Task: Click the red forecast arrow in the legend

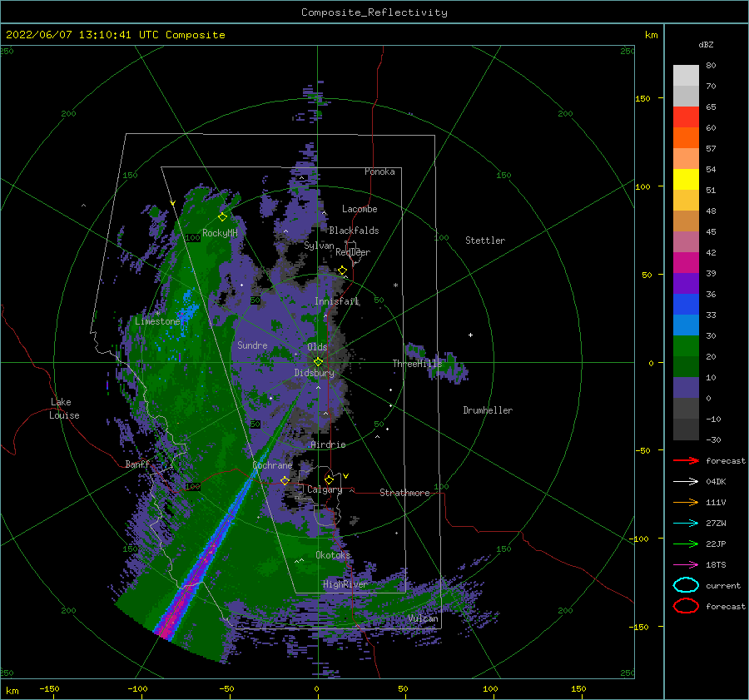Action: click(x=686, y=460)
